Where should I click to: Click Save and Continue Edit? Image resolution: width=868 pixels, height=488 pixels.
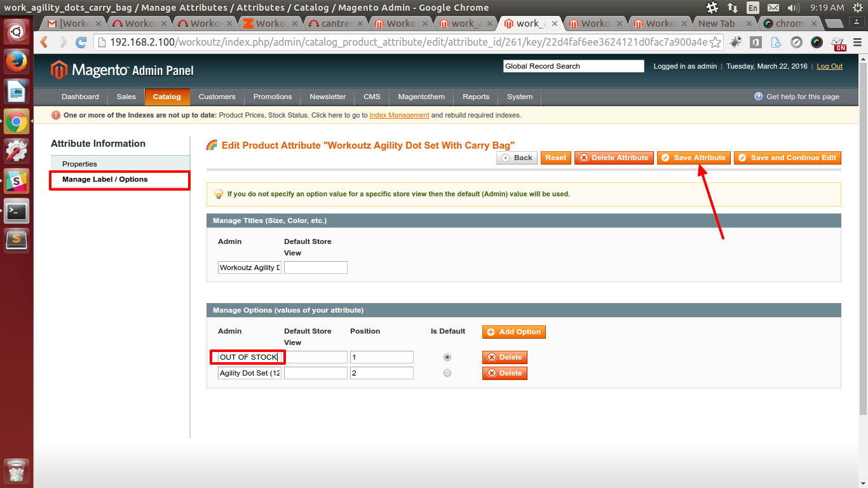(x=787, y=158)
